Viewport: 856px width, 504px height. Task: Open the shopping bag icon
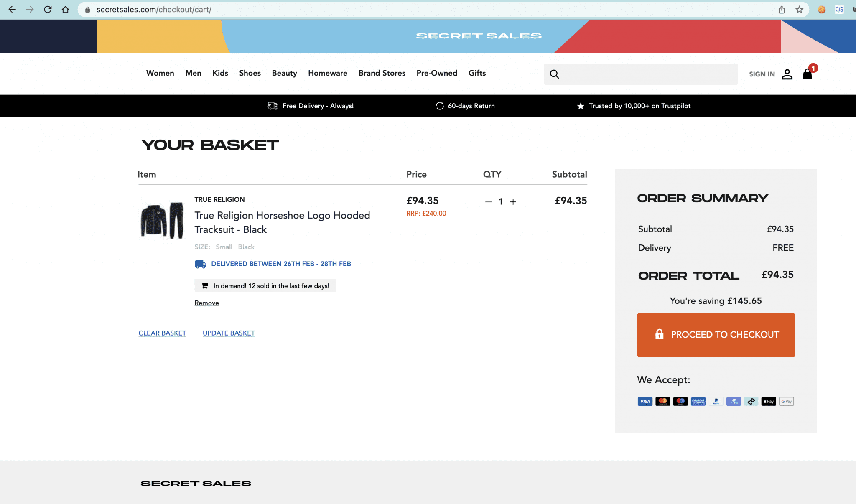(807, 74)
